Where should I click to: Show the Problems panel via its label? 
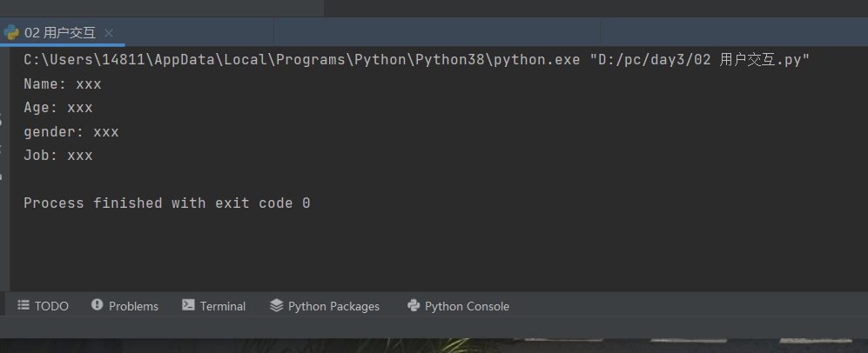[133, 306]
